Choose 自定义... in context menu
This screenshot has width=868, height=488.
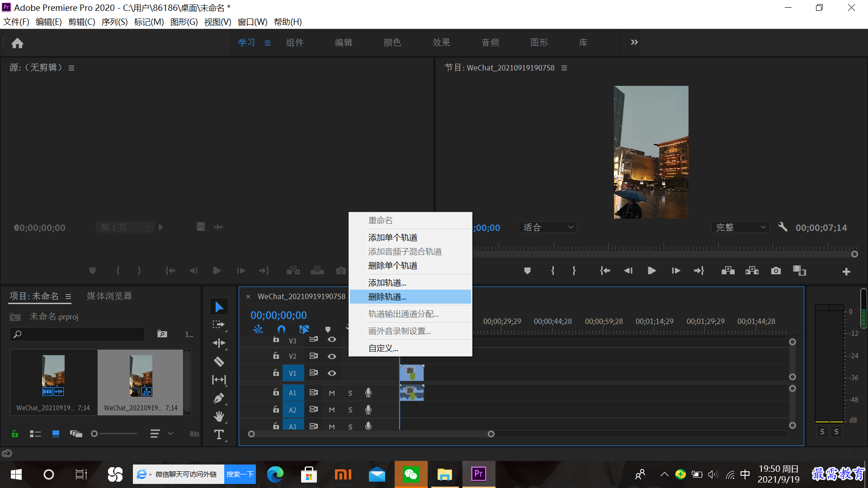[410, 348]
